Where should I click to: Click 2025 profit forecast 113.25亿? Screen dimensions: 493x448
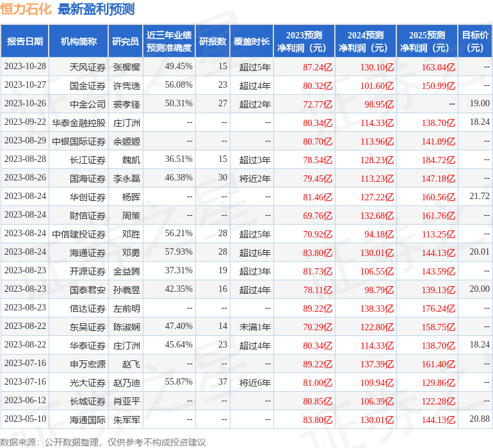pyautogui.click(x=439, y=234)
